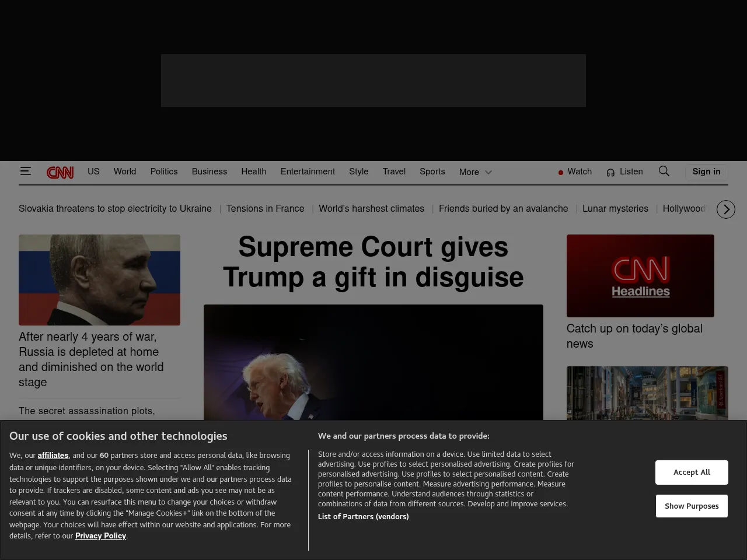This screenshot has height=560, width=747.
Task: Click Show Purposes in the cookie banner
Action: click(692, 506)
